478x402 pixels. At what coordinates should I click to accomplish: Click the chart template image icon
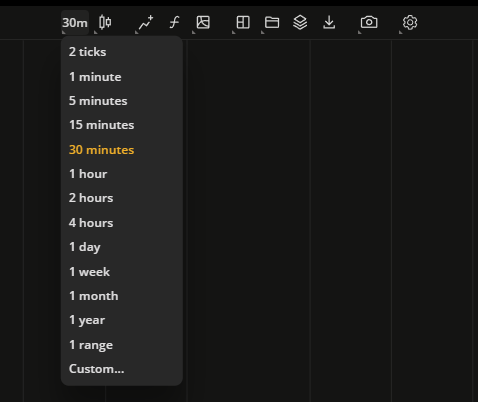pos(203,22)
